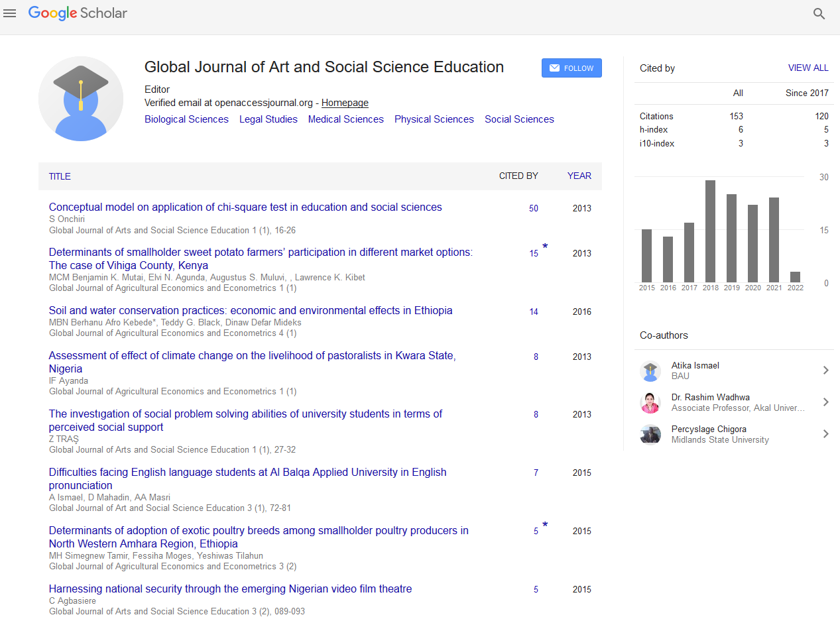This screenshot has height=621, width=840.
Task: Select the Legal Studies interest tag
Action: pyautogui.click(x=268, y=119)
